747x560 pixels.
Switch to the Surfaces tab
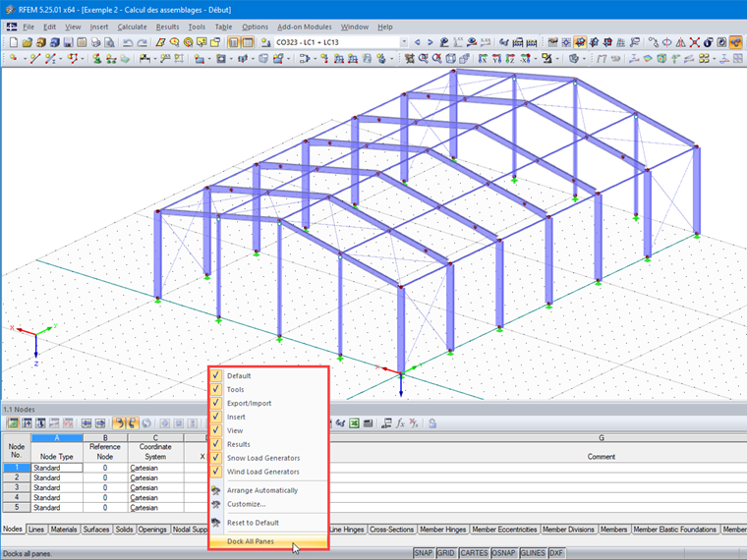(95, 530)
